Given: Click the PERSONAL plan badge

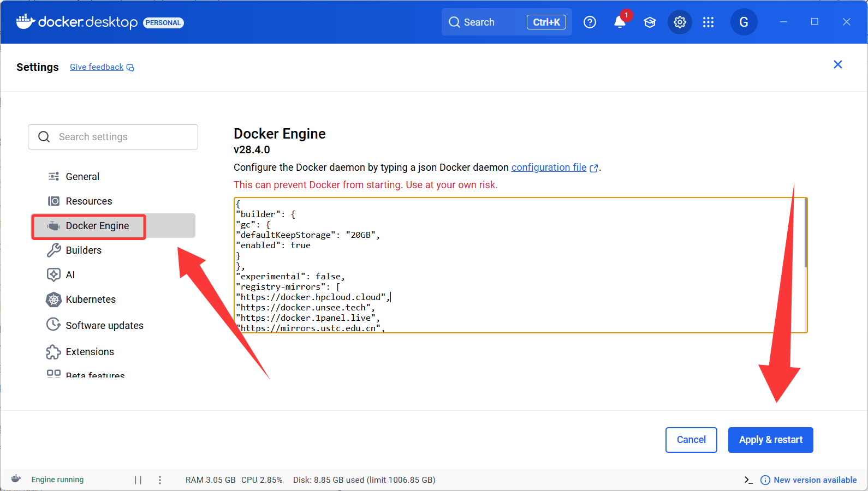Looking at the screenshot, I should click(x=163, y=23).
